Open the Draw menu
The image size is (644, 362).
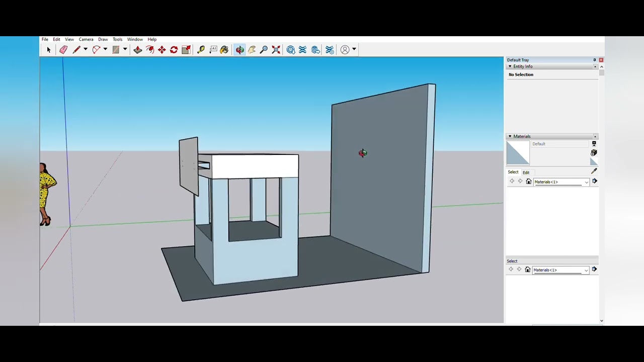click(103, 39)
